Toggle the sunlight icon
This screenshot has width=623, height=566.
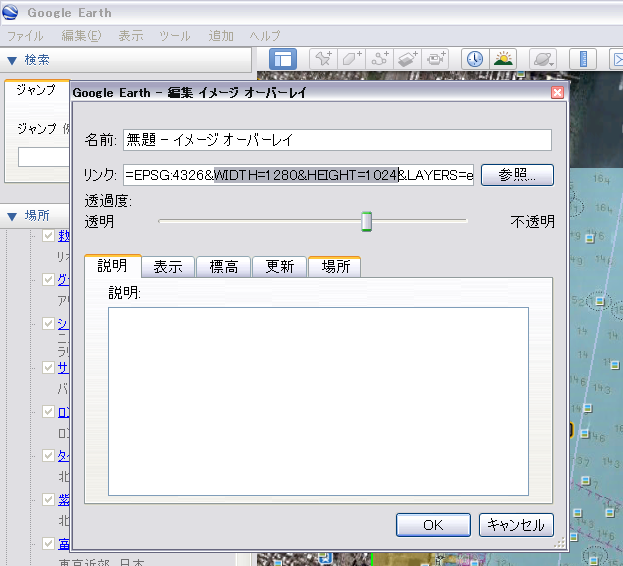click(503, 59)
